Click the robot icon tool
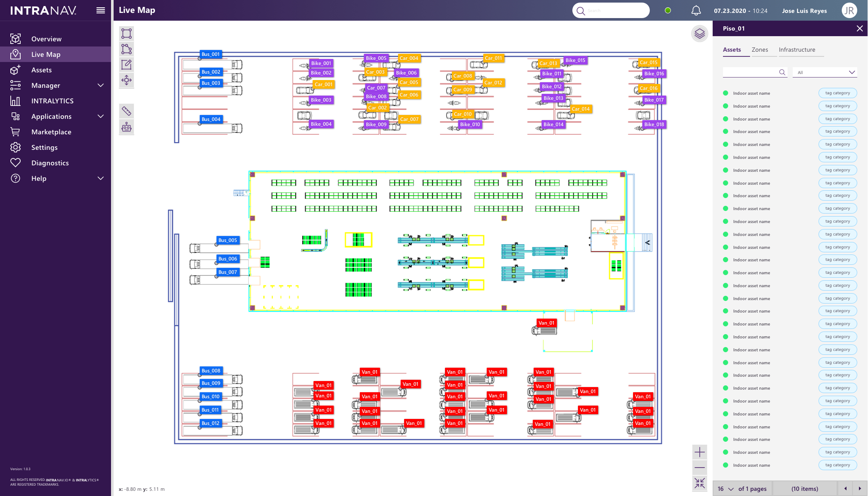Image resolution: width=868 pixels, height=496 pixels. click(127, 127)
